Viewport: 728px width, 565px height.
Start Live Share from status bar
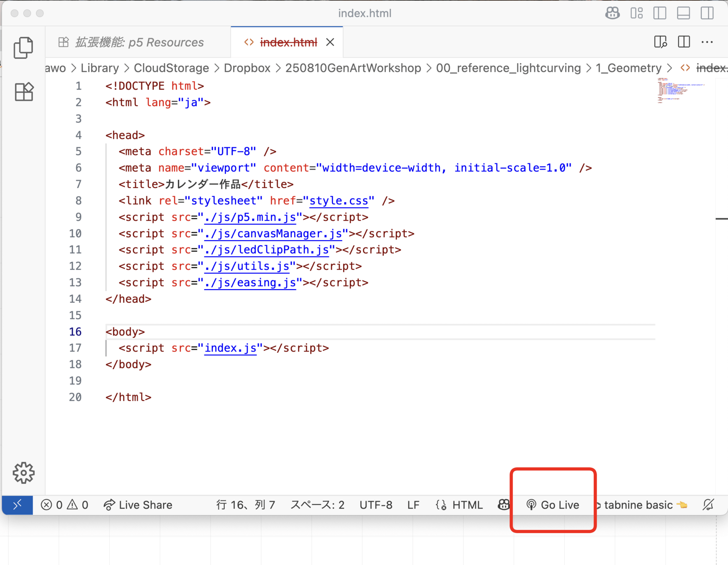(138, 505)
